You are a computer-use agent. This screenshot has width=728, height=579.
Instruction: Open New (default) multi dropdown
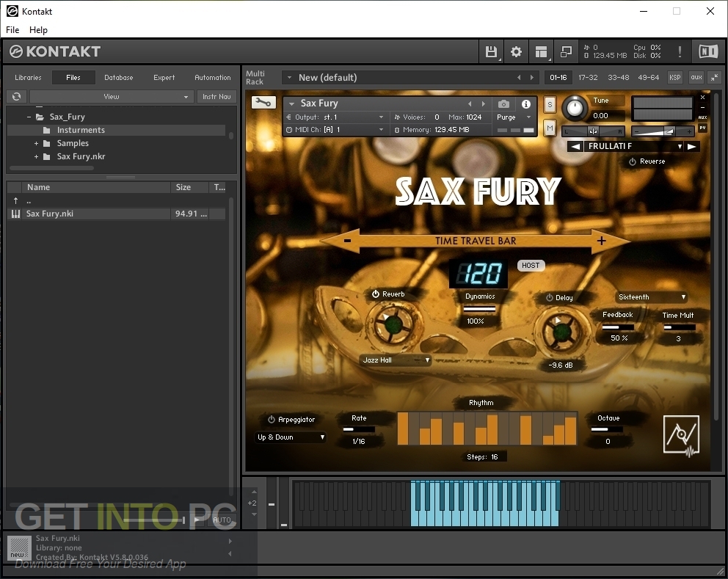pos(397,78)
